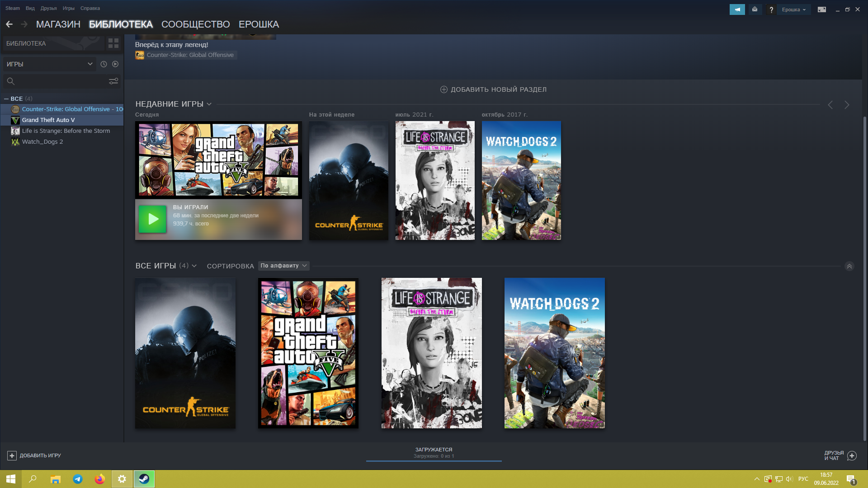Open the Игры menu

(x=69, y=8)
